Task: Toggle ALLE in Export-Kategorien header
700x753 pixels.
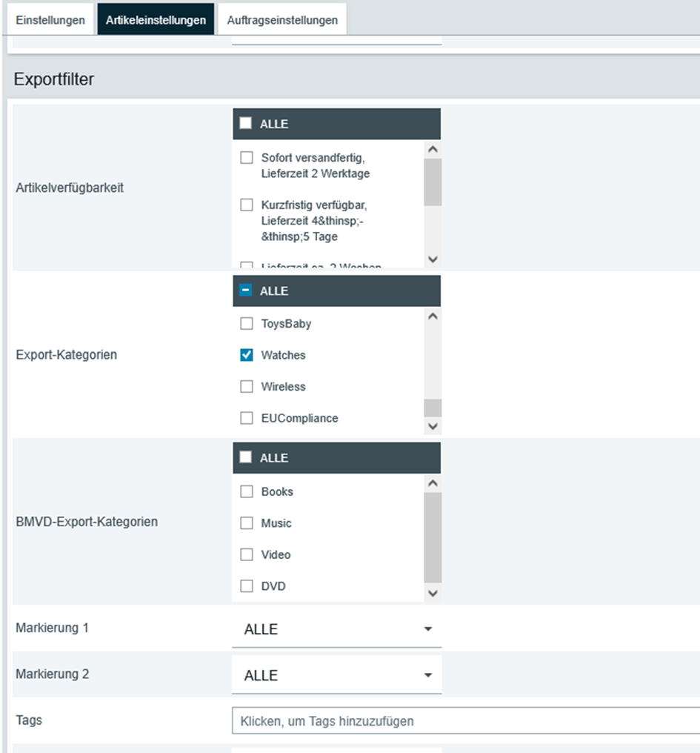Action: coord(246,291)
